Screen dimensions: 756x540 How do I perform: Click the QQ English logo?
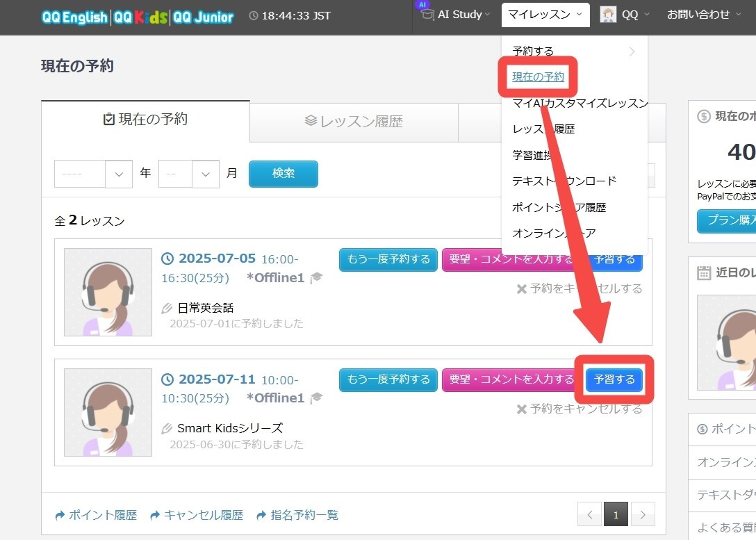(74, 17)
